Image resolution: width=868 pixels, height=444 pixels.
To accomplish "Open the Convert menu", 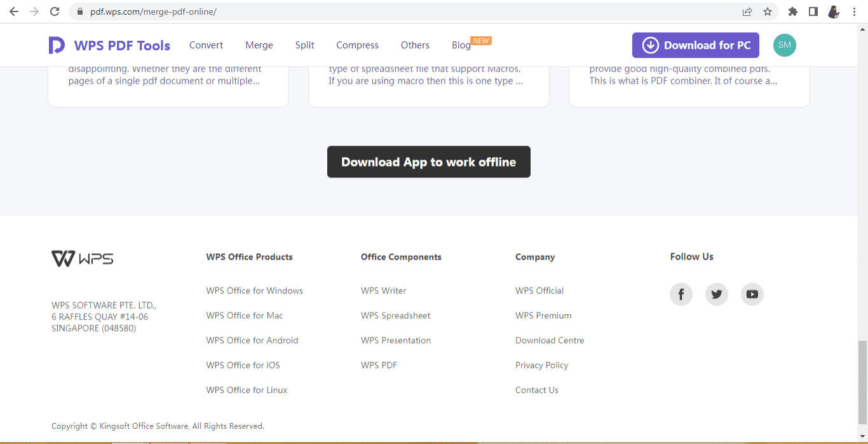I will coord(206,45).
